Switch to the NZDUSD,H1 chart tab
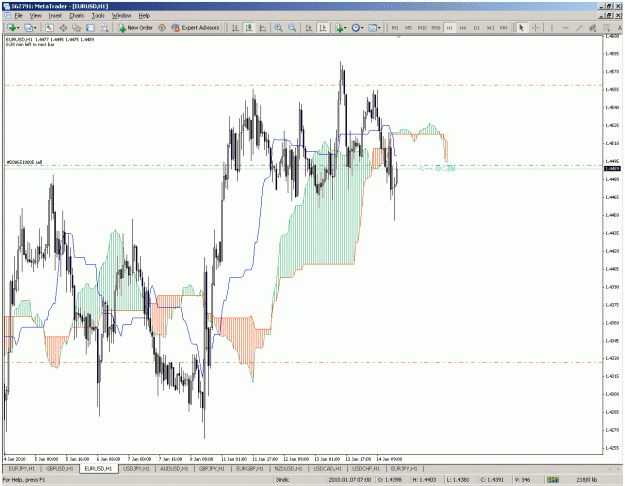Image resolution: width=625 pixels, height=486 pixels. pos(288,469)
